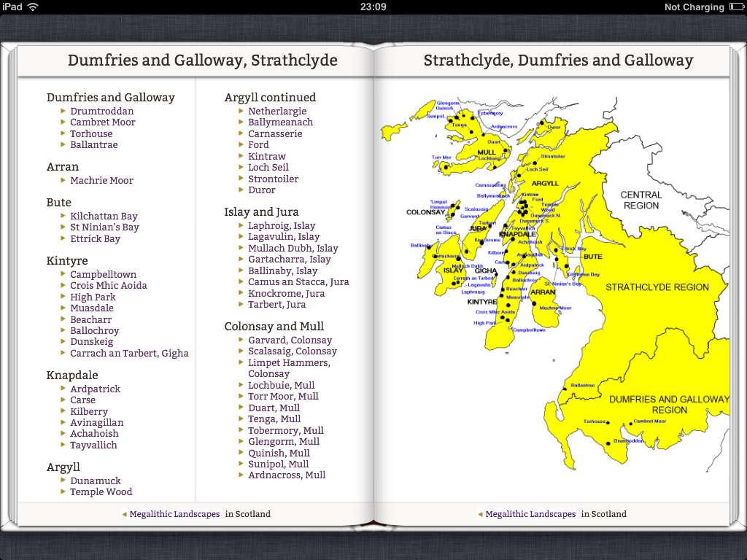Open the Carse link

83,400
